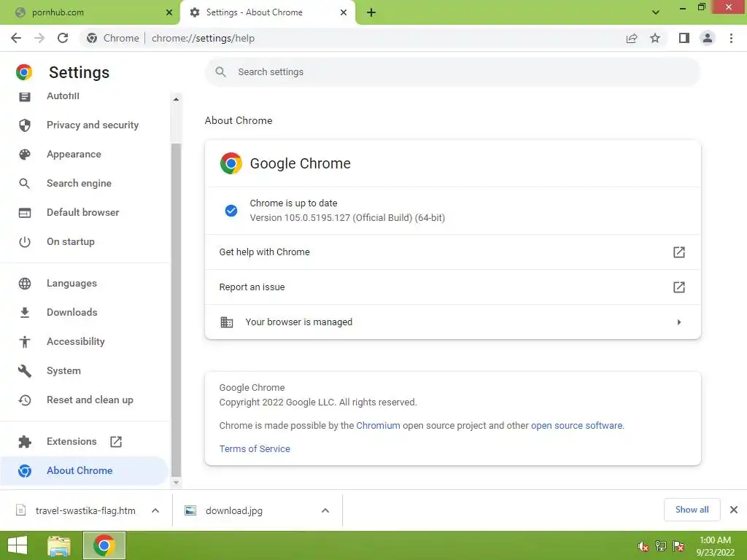Open a new tab with the plus button

371,12
